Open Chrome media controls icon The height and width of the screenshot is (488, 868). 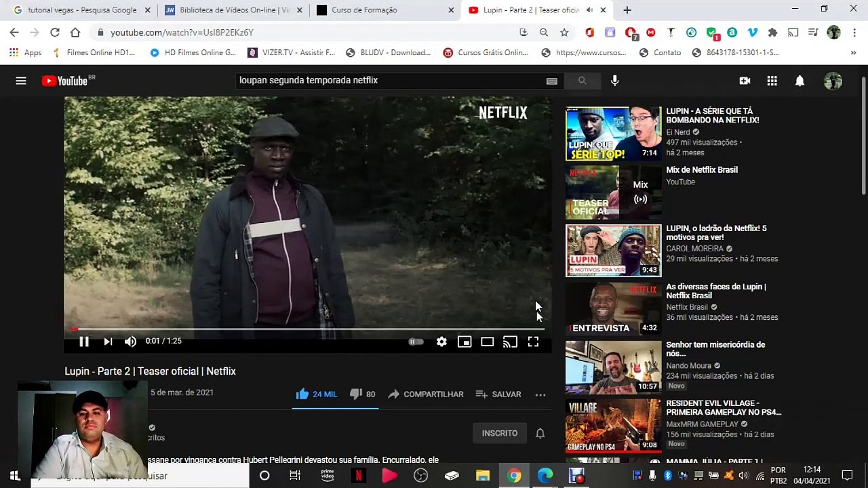pyautogui.click(x=813, y=33)
